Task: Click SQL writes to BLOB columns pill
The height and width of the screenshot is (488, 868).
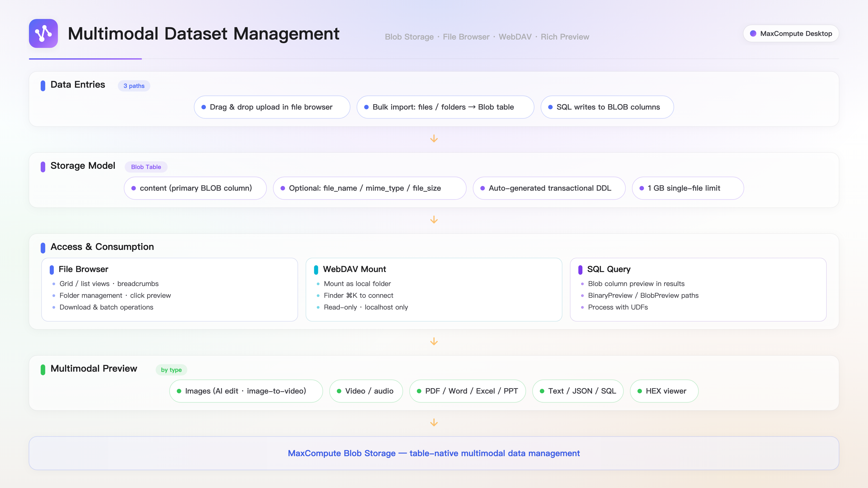Action: point(607,107)
